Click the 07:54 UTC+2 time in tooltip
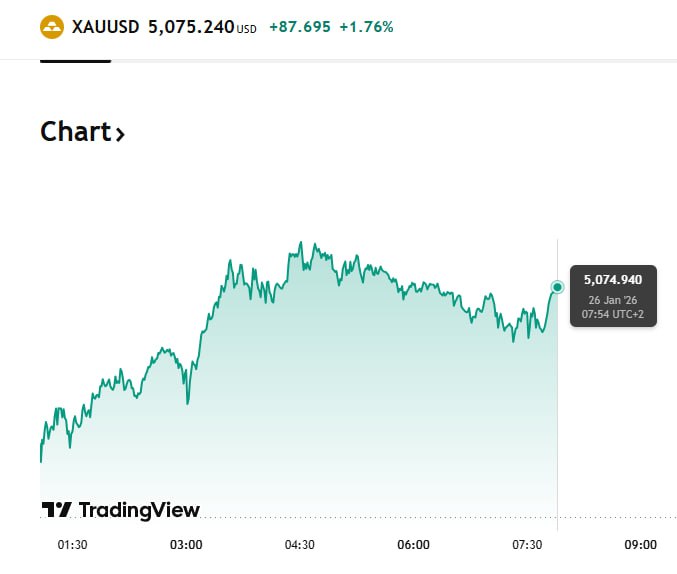 pos(613,314)
